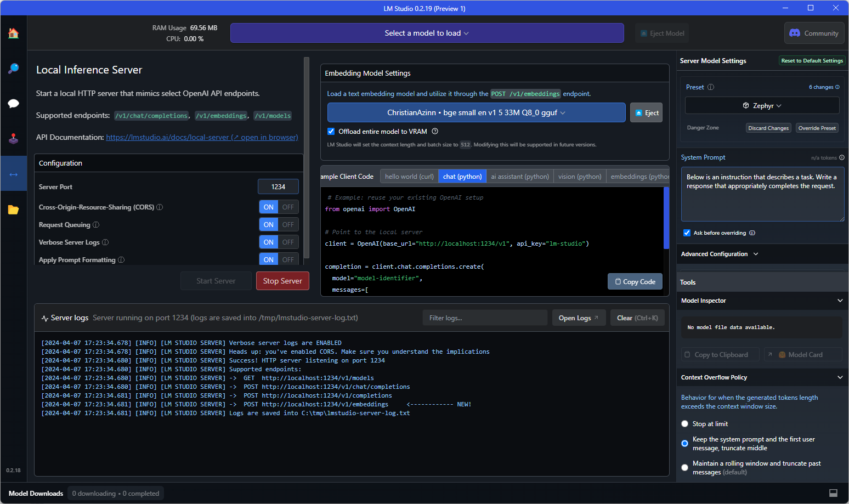
Task: Click the info icon beside Verbose Server Logs
Action: tap(105, 242)
